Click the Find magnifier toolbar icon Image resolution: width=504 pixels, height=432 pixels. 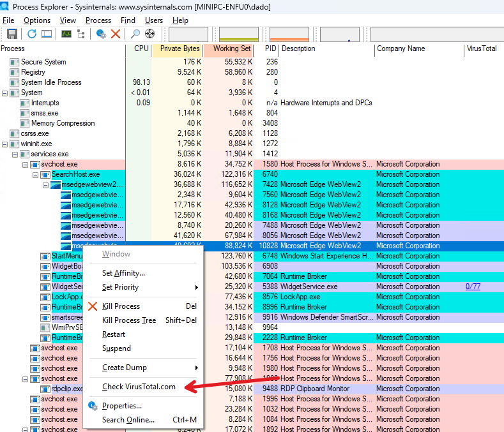[x=135, y=34]
